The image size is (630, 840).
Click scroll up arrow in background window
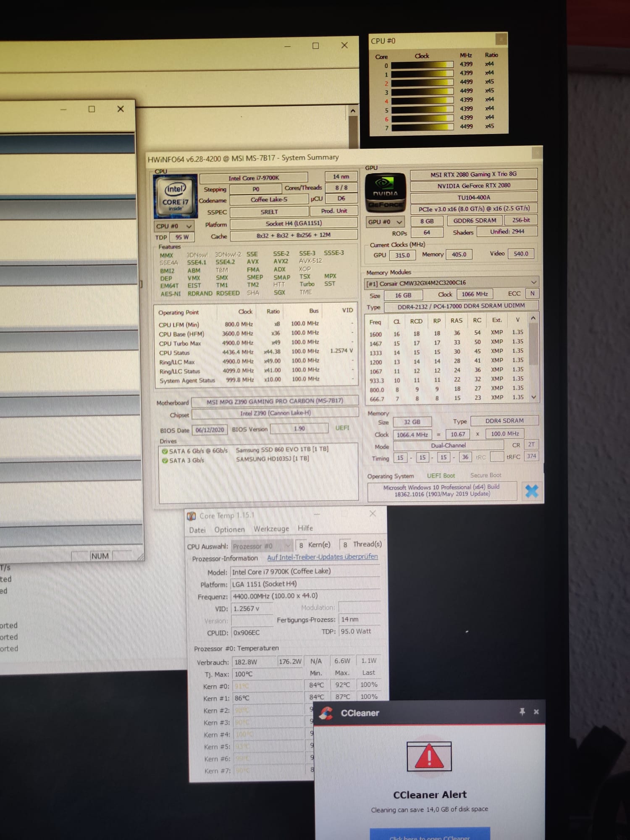point(353,111)
